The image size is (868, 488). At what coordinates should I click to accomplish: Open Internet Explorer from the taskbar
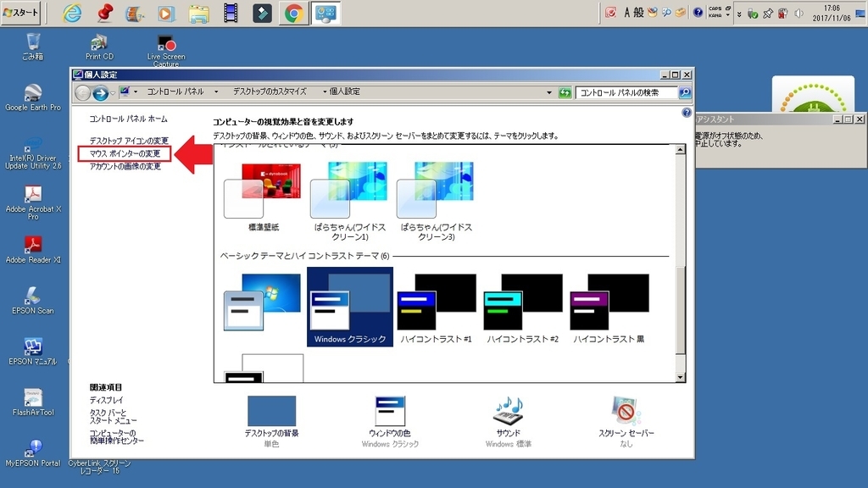72,13
